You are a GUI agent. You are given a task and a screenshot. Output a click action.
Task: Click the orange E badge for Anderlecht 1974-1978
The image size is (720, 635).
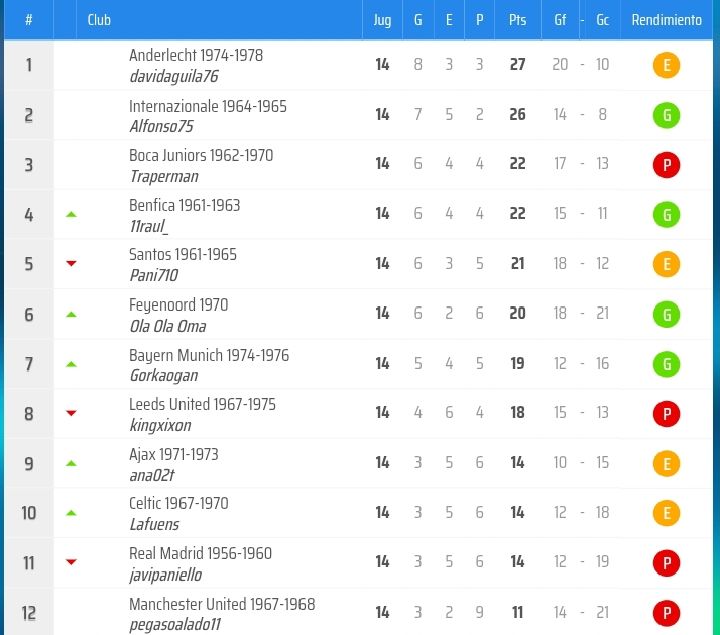pos(666,65)
